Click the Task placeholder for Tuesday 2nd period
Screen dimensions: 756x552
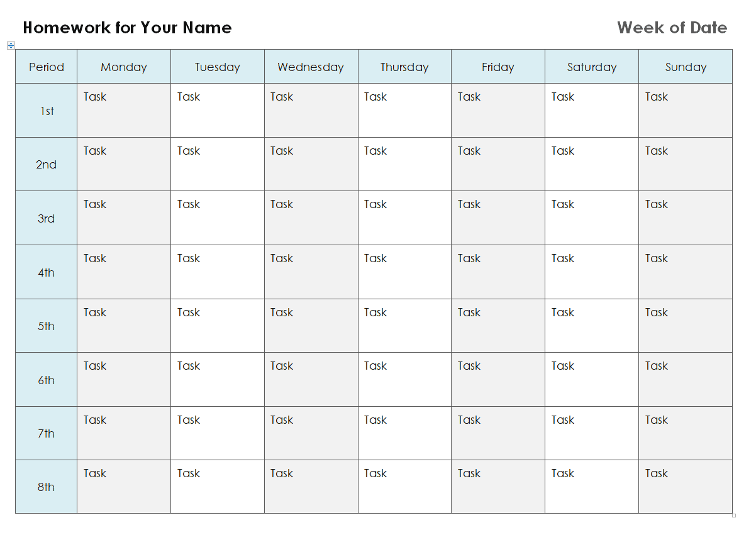(189, 151)
